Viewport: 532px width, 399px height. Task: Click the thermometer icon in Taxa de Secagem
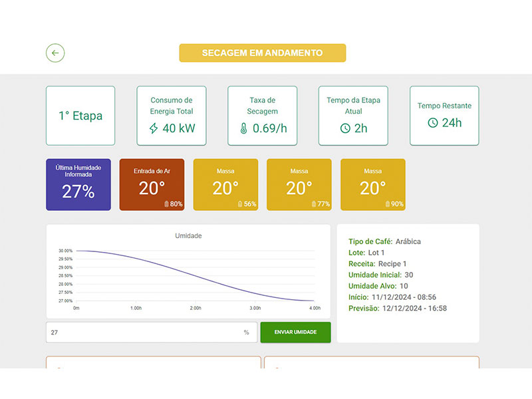pos(244,128)
